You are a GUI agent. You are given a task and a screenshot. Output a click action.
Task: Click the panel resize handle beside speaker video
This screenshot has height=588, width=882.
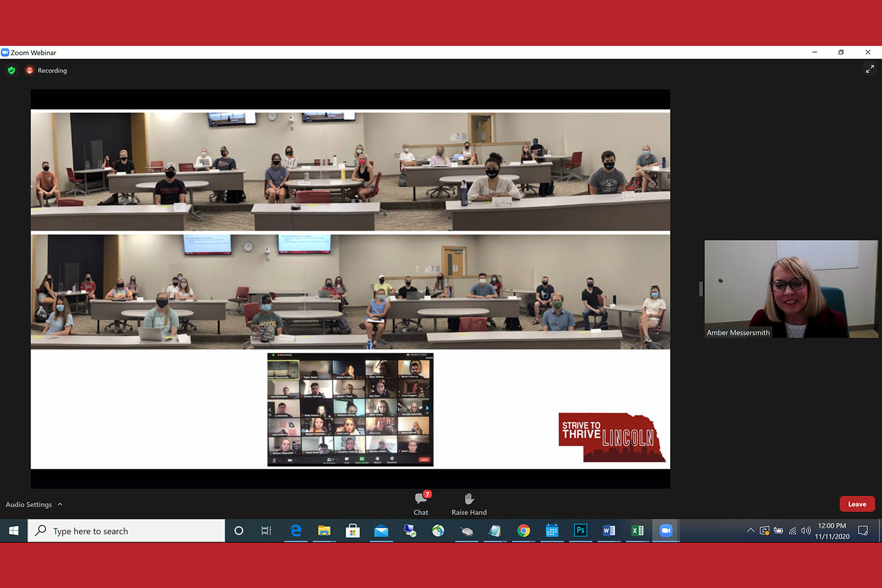click(701, 289)
